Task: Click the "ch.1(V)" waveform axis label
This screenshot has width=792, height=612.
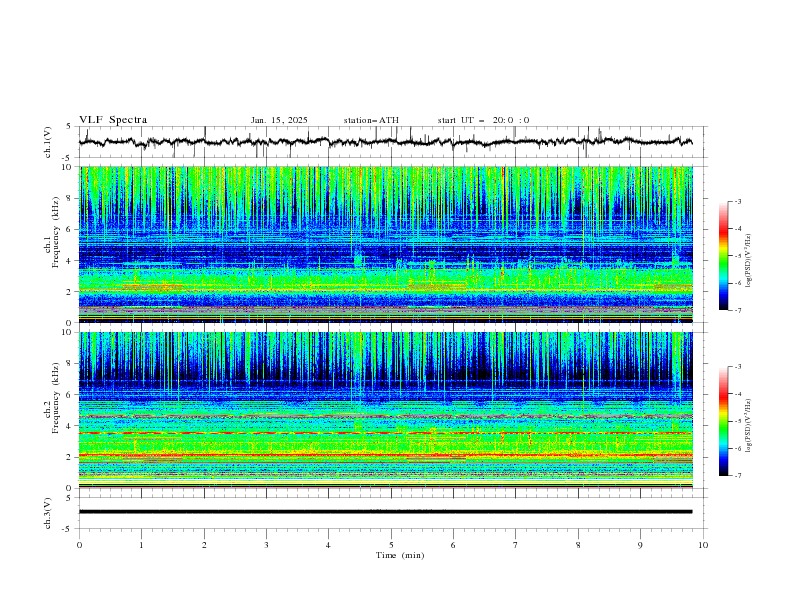Action: click(48, 142)
